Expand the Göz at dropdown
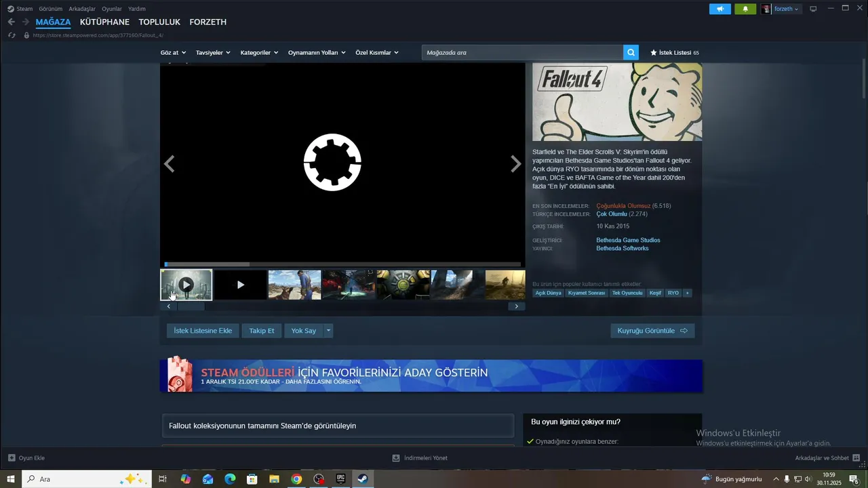 pyautogui.click(x=173, y=52)
